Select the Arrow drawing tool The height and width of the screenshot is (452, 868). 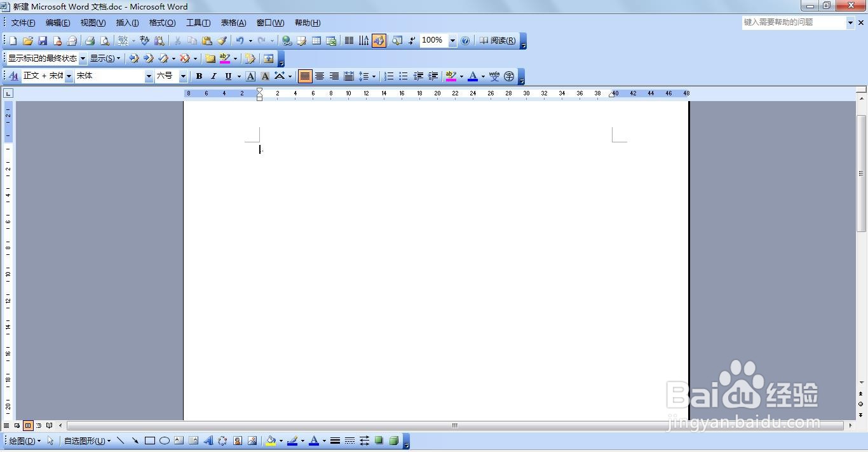pos(135,441)
